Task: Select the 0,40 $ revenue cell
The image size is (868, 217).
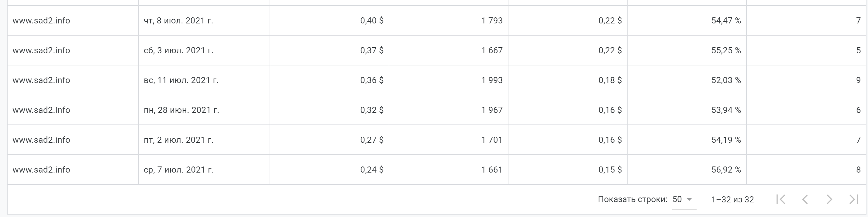Action: point(372,21)
